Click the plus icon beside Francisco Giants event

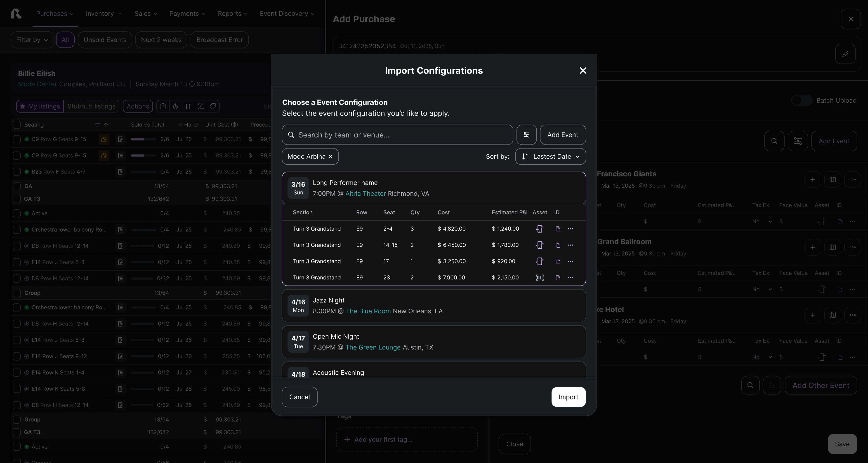click(812, 180)
